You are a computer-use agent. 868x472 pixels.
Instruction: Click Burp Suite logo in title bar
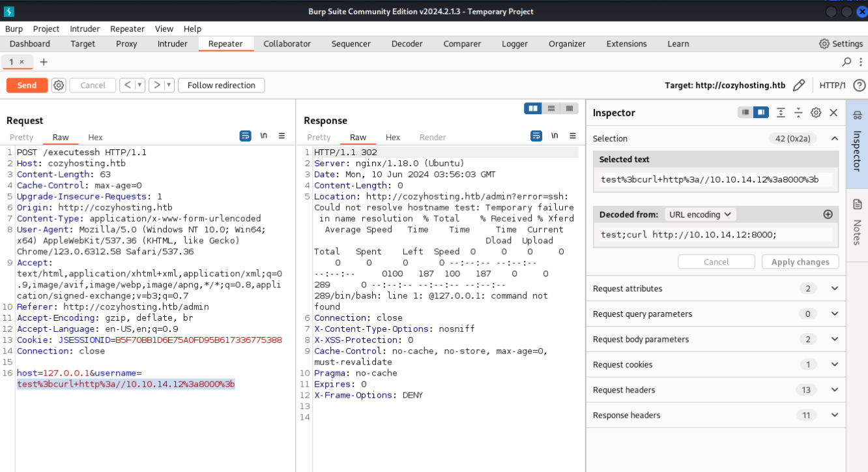coord(9,11)
